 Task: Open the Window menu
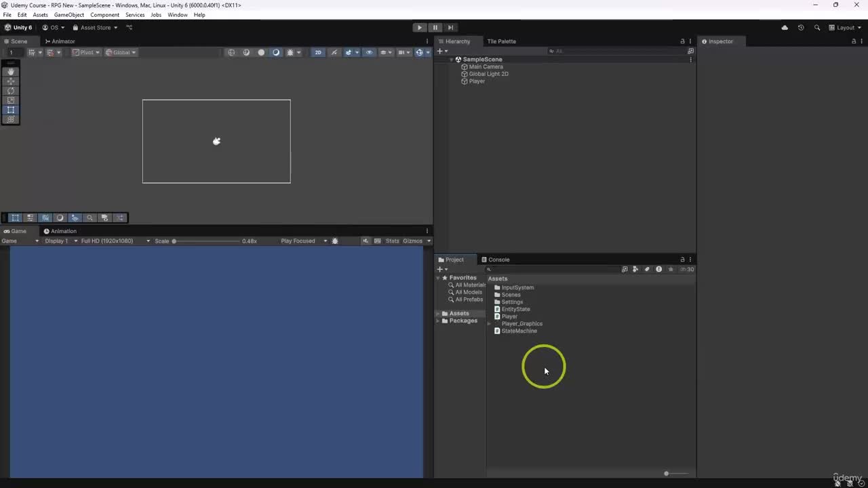(x=178, y=15)
